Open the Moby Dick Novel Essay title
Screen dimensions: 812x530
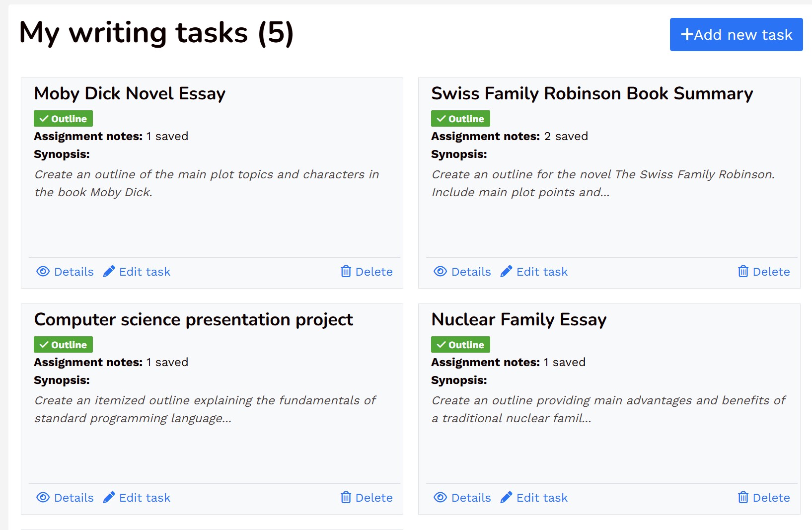[130, 93]
